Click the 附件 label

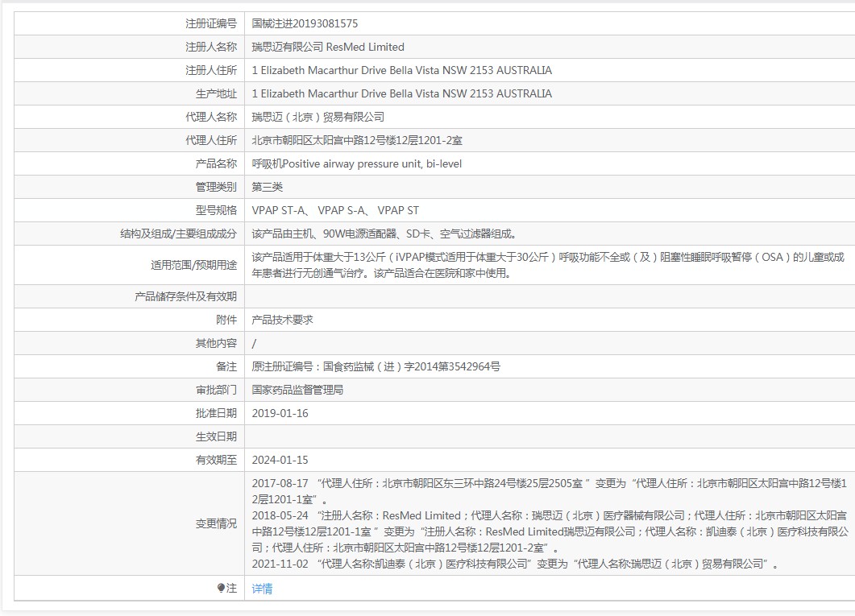click(226, 320)
